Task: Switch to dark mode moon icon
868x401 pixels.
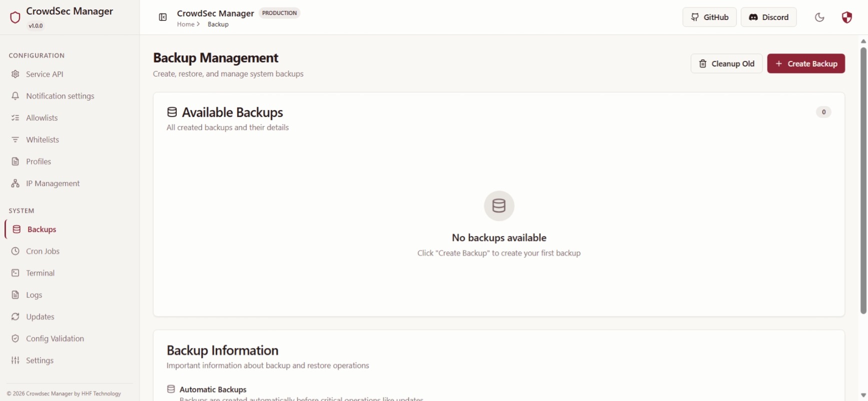Action: 819,17
